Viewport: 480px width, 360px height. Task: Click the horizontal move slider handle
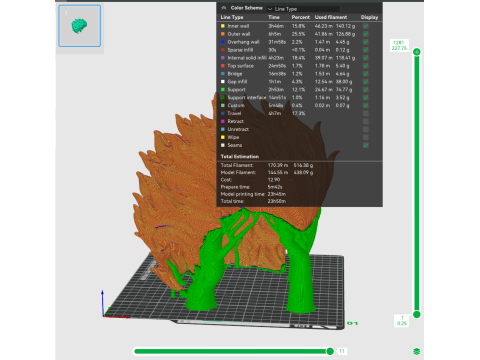[330, 351]
